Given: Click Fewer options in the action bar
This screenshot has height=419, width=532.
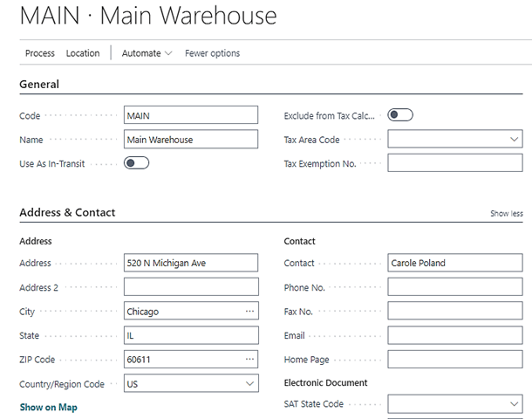Looking at the screenshot, I should pos(212,53).
